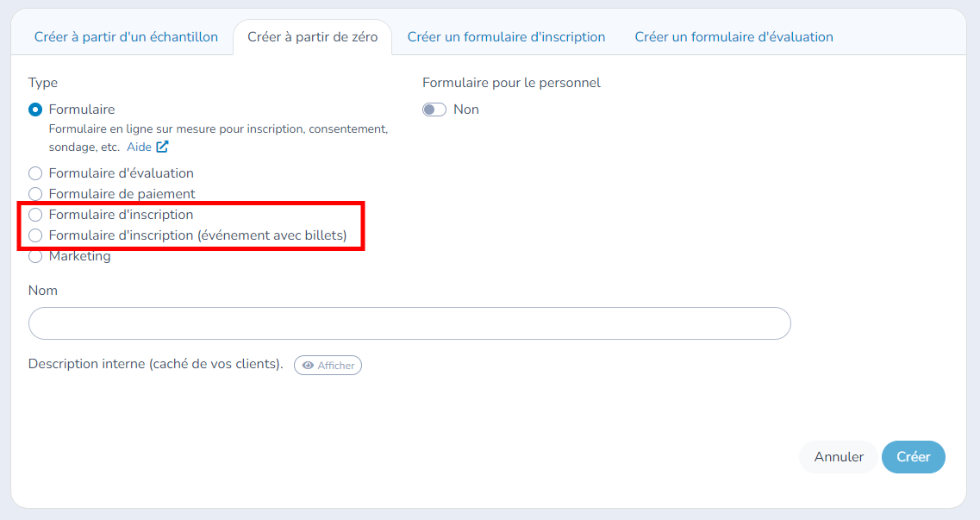
Task: Click the external link icon beside Aide
Action: (163, 147)
